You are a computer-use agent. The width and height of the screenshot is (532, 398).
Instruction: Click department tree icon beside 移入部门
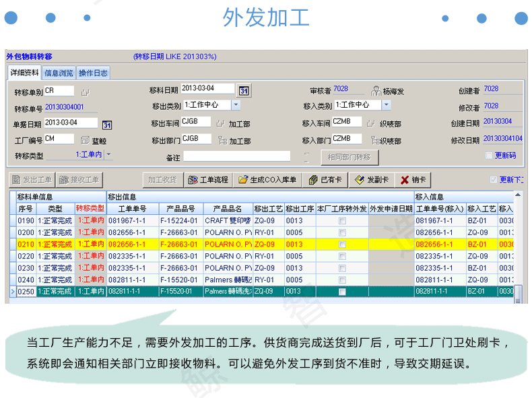point(375,140)
